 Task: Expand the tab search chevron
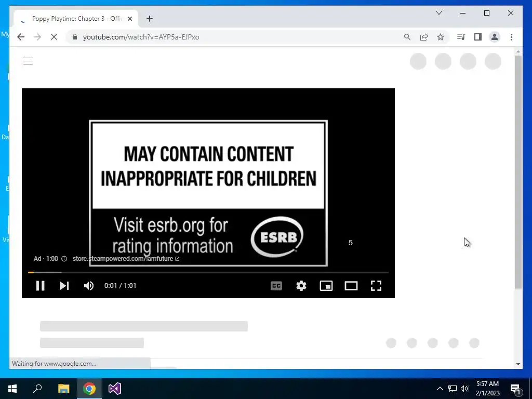click(439, 13)
